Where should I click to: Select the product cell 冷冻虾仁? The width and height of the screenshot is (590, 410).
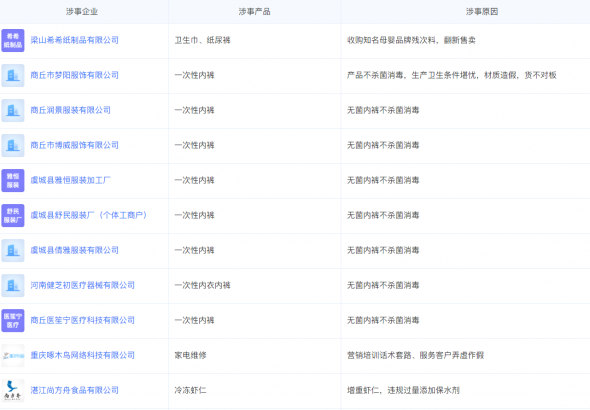(190, 390)
